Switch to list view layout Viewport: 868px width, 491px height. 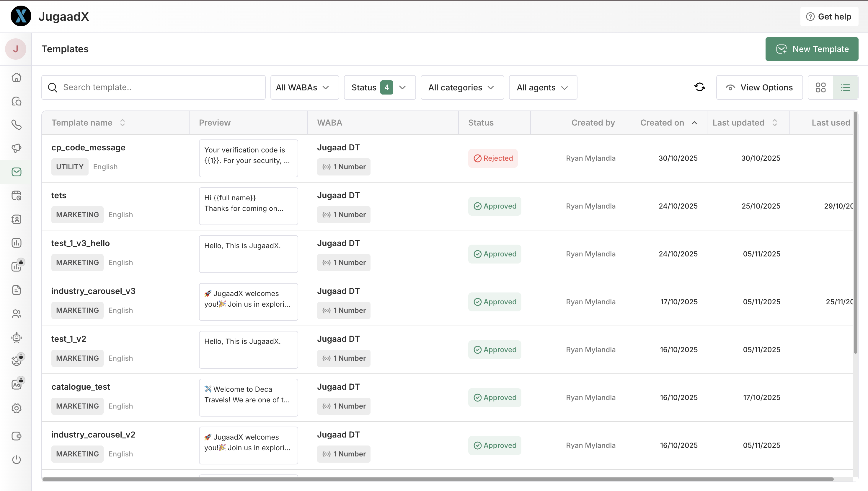coord(846,87)
